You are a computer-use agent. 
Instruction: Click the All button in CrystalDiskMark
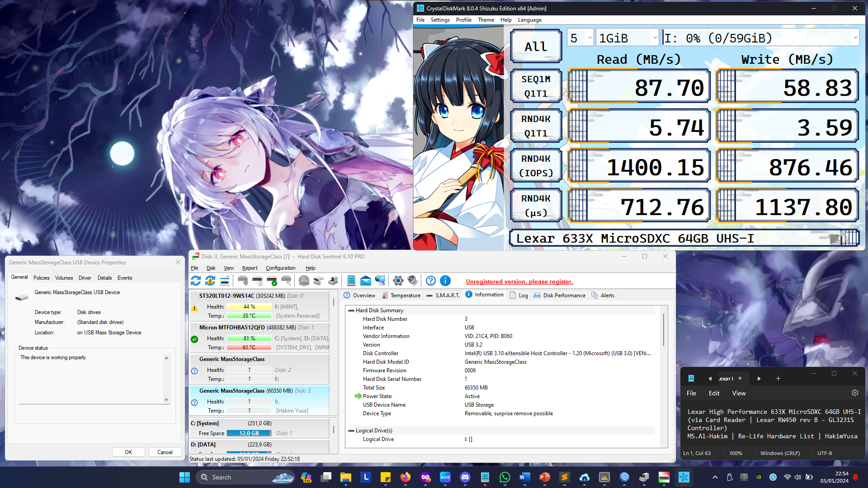(x=536, y=47)
